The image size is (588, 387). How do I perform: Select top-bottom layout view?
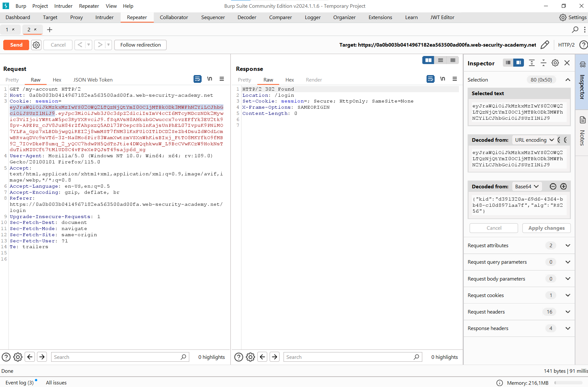440,60
